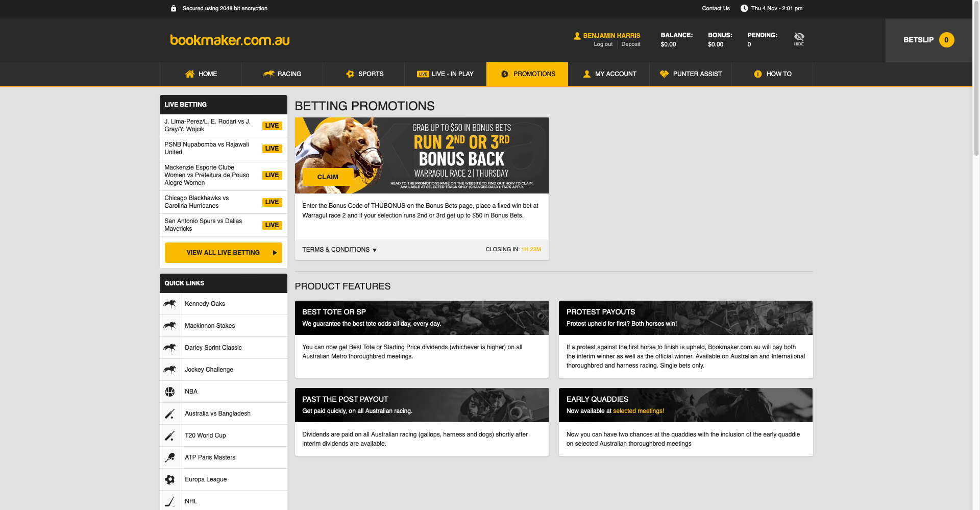
Task: Click horse icon next to Jockey Challenge
Action: tap(170, 370)
